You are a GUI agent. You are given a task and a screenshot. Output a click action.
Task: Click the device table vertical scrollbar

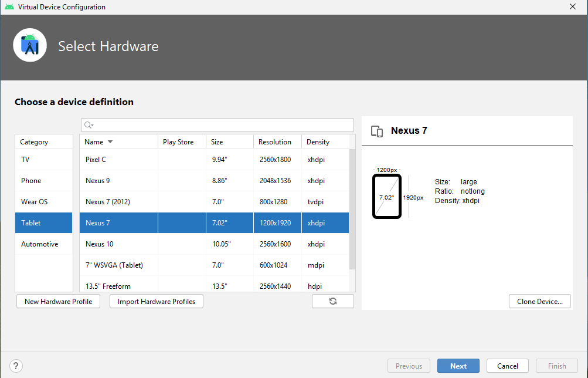(352, 209)
